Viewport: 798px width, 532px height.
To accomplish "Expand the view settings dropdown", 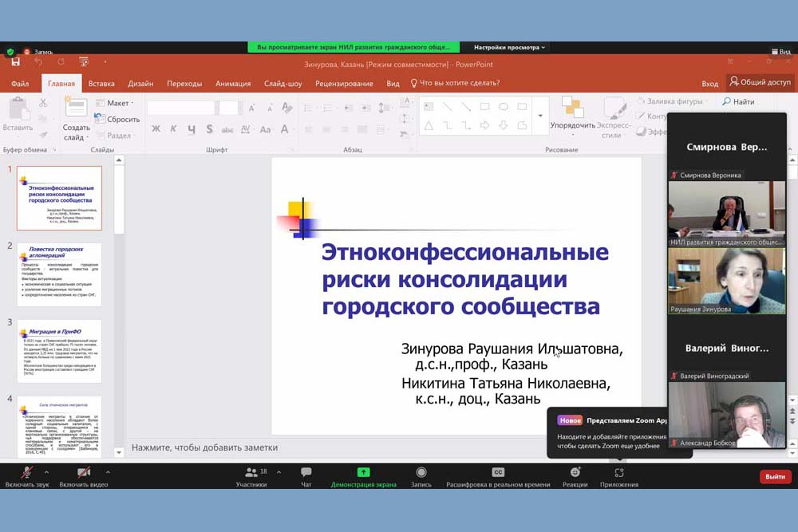I will [509, 47].
